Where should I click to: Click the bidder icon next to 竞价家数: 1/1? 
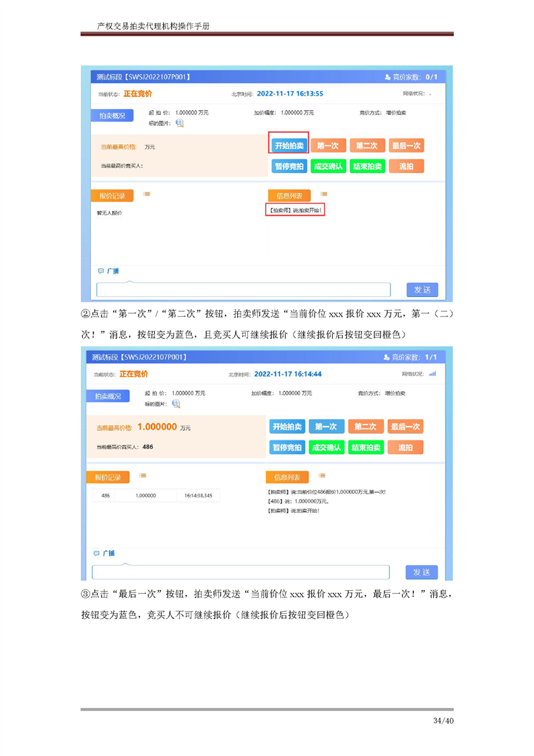pos(387,357)
